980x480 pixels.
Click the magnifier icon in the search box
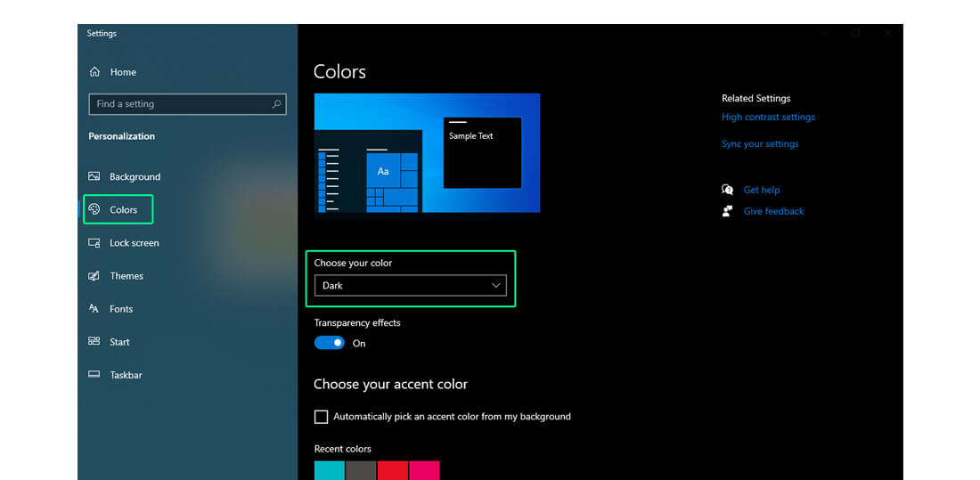276,104
